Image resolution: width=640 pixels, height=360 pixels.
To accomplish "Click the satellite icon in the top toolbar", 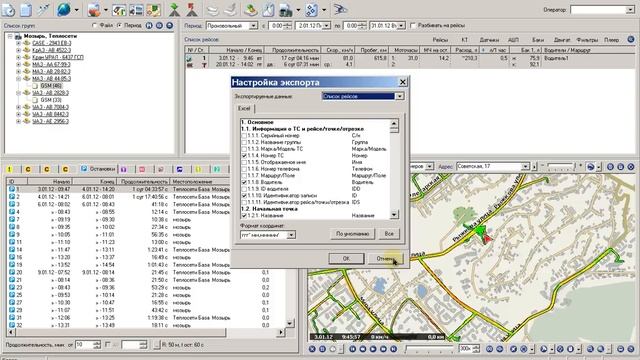I will coord(43,9).
